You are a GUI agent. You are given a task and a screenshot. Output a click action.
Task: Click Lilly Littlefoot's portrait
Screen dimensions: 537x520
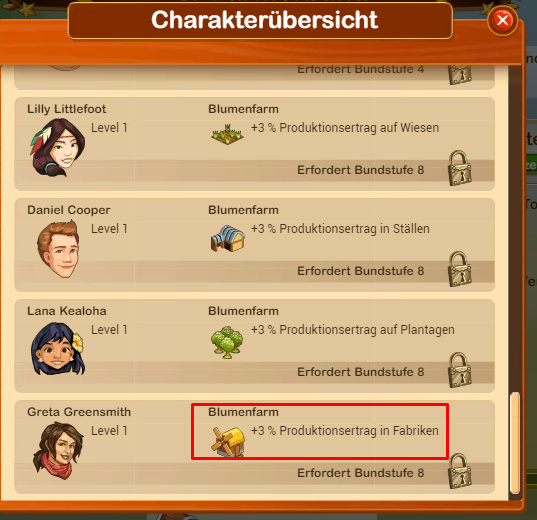pyautogui.click(x=58, y=147)
